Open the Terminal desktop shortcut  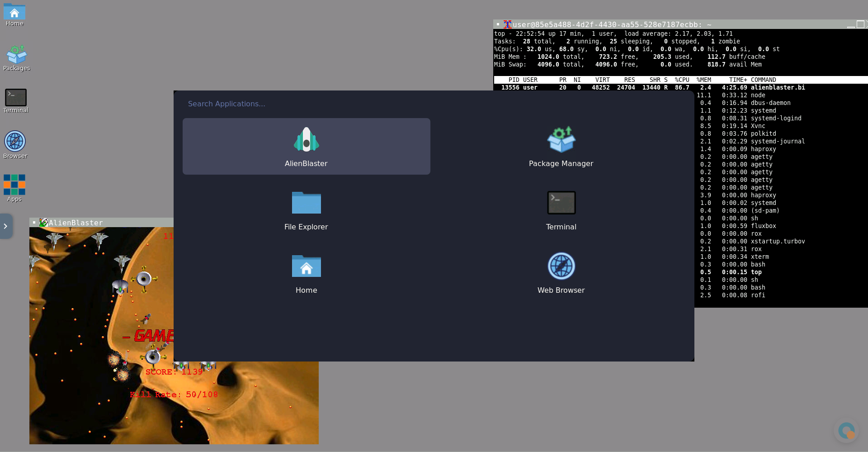(16, 100)
